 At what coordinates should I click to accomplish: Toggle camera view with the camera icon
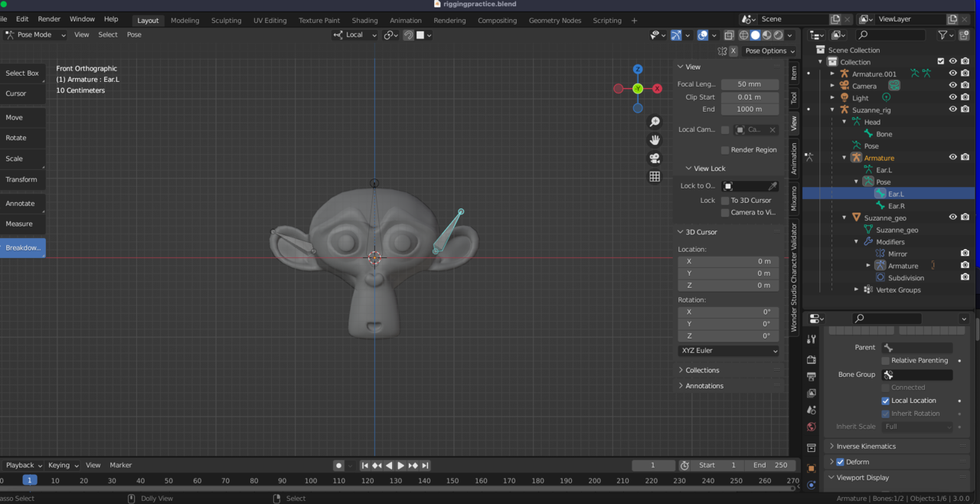click(655, 158)
